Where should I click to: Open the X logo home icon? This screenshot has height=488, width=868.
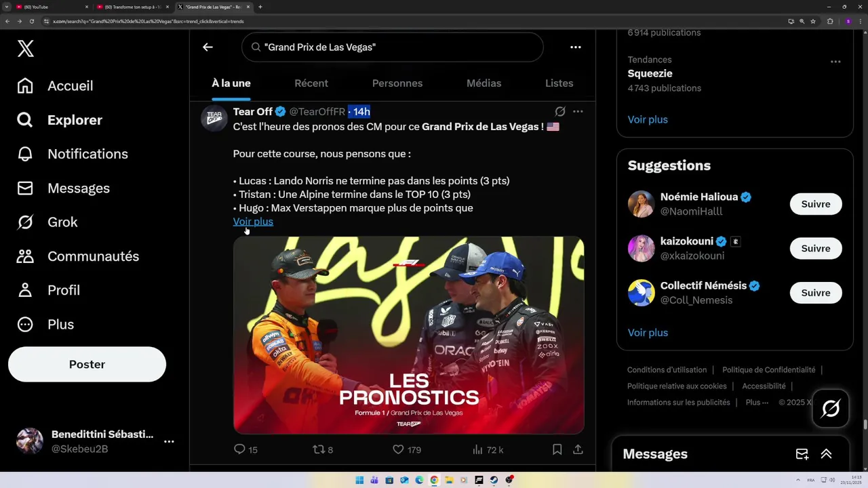26,48
